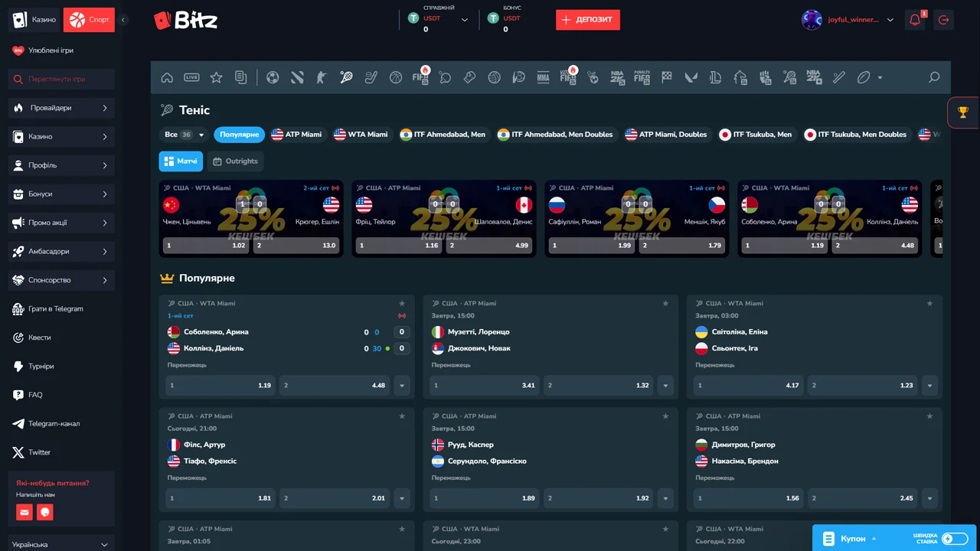Favorite the Світоліна vs Свьонтек match star
Image resolution: width=980 pixels, height=551 pixels.
point(929,304)
